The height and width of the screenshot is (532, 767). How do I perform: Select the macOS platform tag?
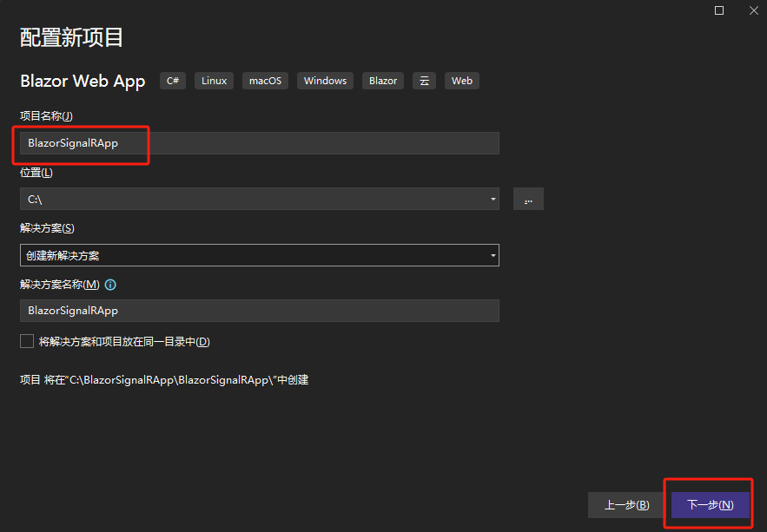(264, 81)
